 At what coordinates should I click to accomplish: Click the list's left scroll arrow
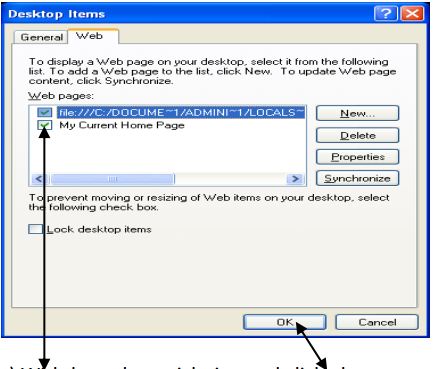(39, 179)
